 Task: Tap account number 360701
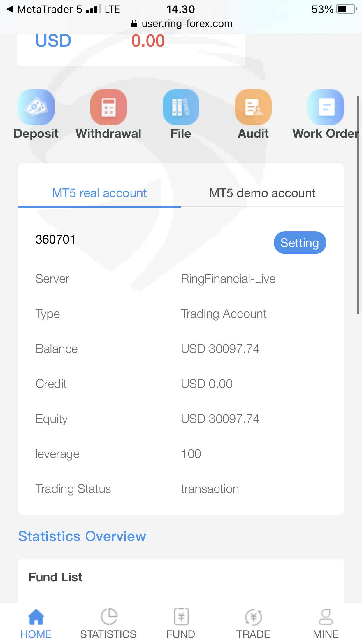coord(55,240)
